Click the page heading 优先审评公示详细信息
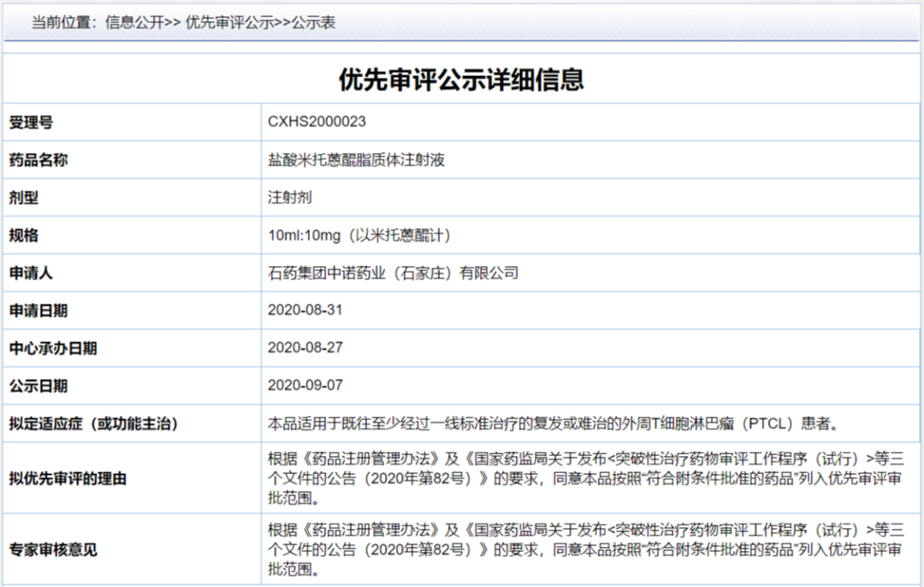The width and height of the screenshot is (924, 587). tap(461, 80)
